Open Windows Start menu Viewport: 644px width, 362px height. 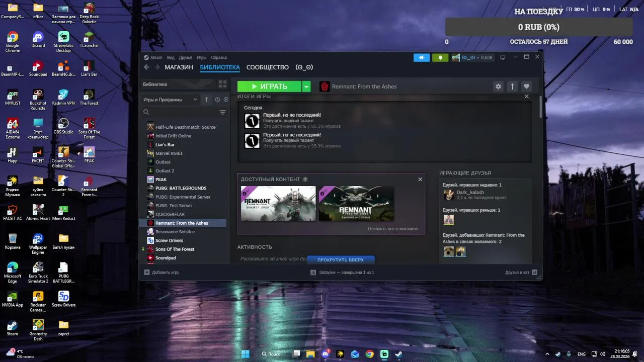[245, 354]
